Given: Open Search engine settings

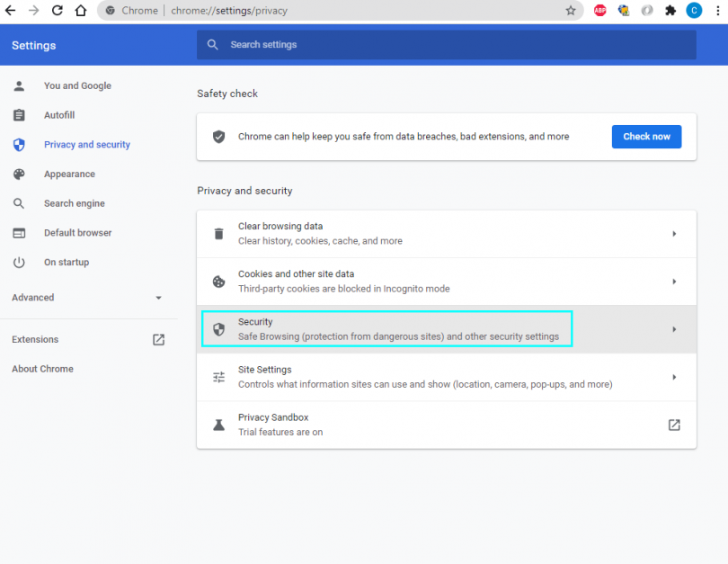Looking at the screenshot, I should tap(74, 203).
